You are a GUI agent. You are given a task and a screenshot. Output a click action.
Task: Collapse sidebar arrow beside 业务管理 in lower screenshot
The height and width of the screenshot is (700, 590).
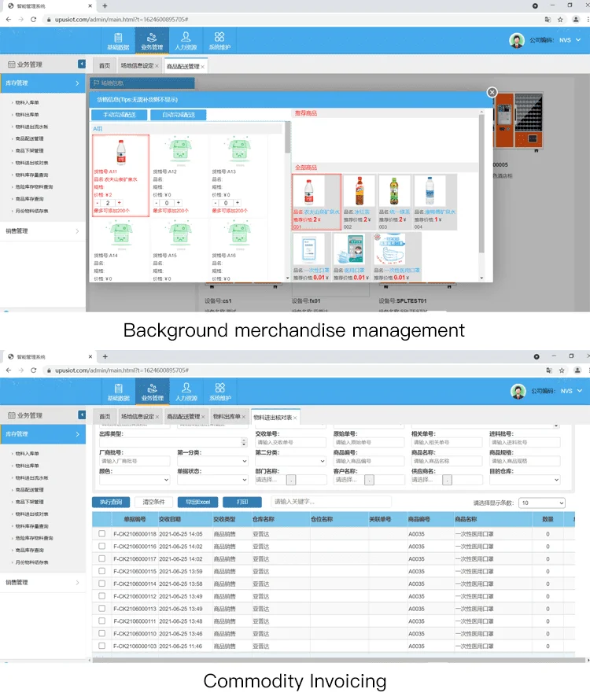point(81,415)
